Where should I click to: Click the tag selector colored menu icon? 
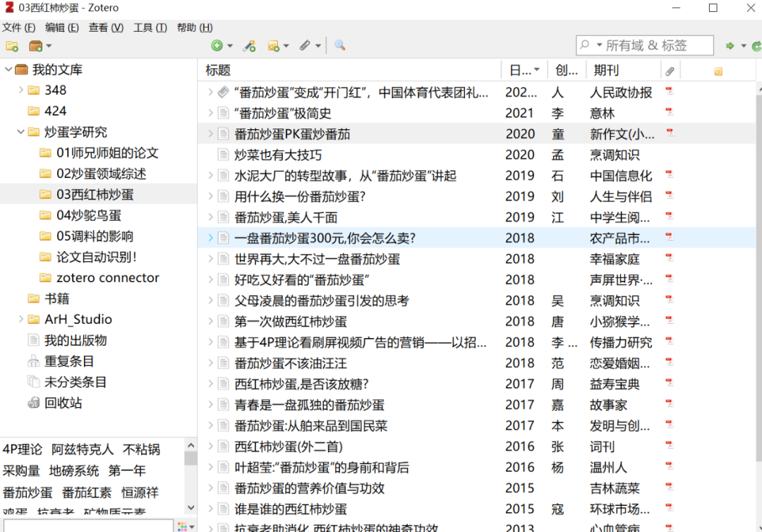point(182,526)
